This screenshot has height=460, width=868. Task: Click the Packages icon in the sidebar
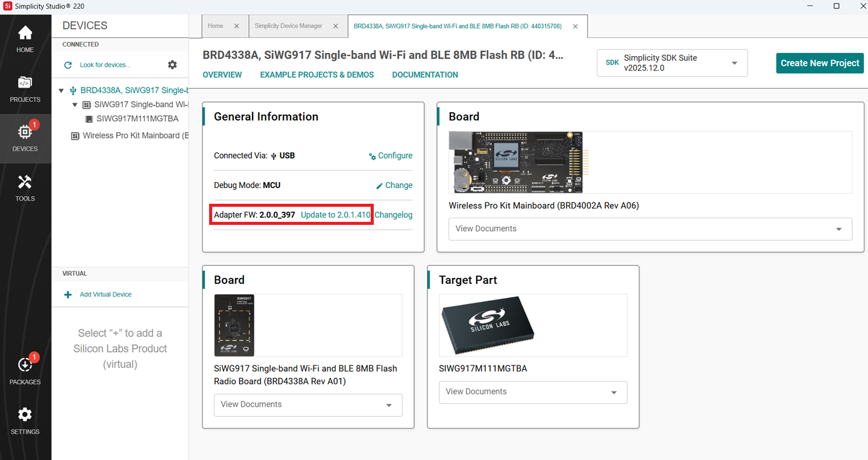25,365
